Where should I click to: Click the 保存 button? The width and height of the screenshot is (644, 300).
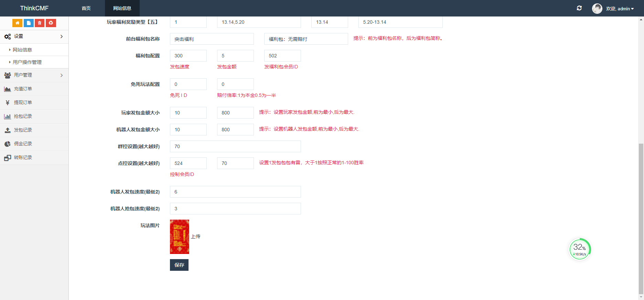click(x=179, y=265)
